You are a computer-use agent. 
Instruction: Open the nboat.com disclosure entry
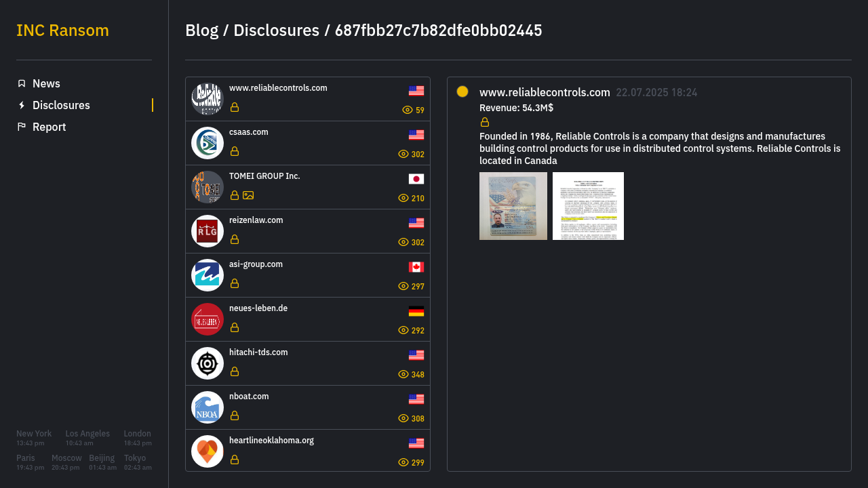tap(308, 407)
